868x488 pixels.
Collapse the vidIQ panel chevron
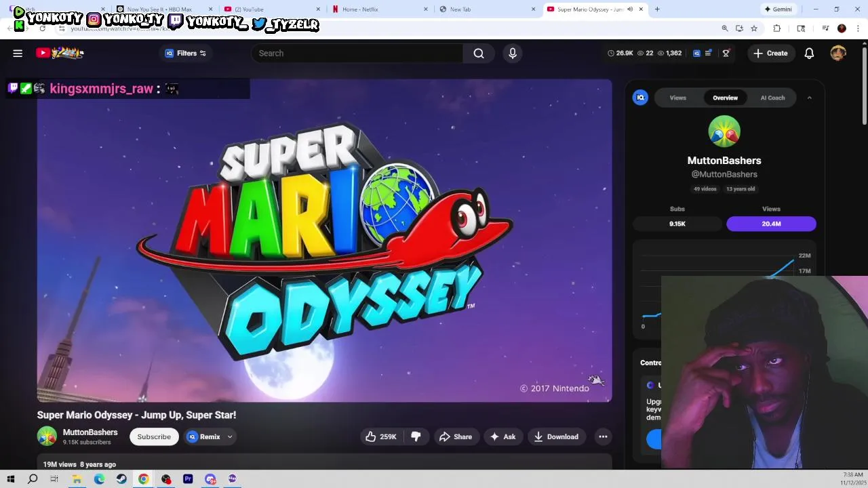[x=809, y=98]
